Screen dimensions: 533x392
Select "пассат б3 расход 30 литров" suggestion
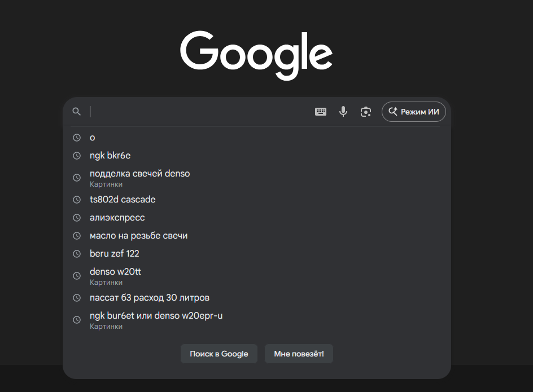coord(150,298)
